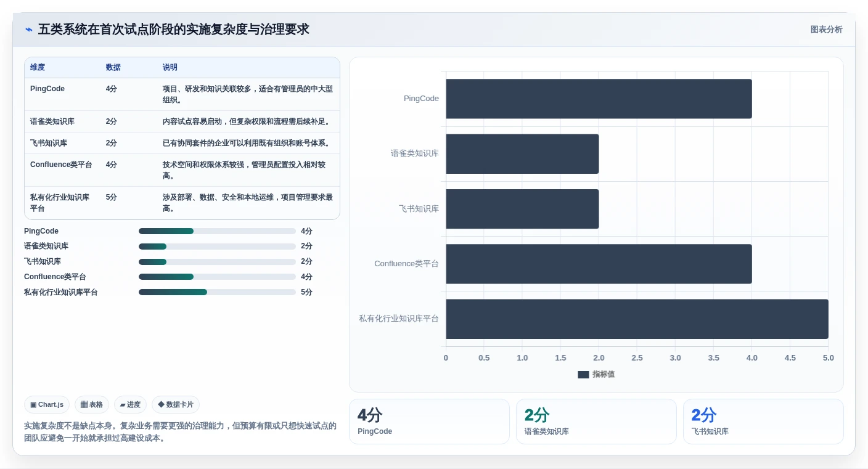Click the 语雀类知识库 bar in chart
This screenshot has width=868, height=469.
pyautogui.click(x=522, y=153)
